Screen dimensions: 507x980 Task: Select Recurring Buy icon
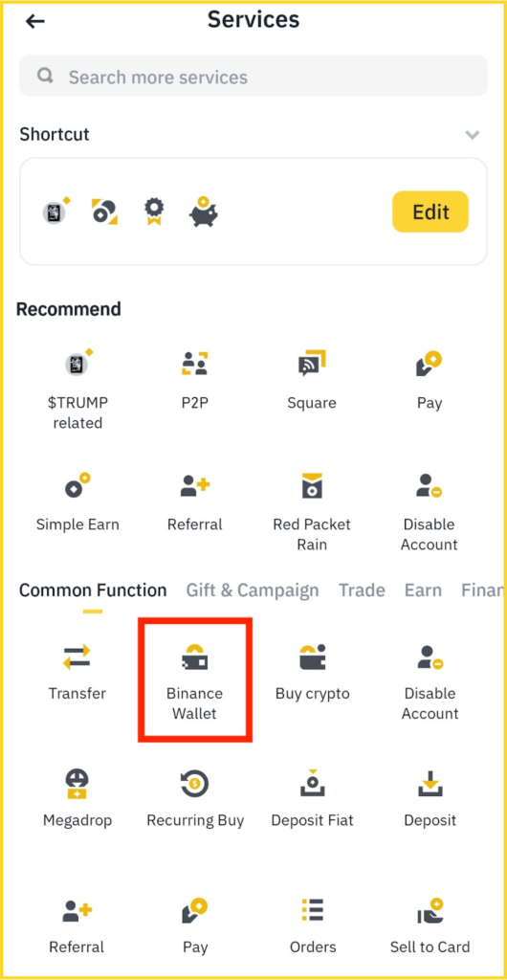click(x=195, y=784)
